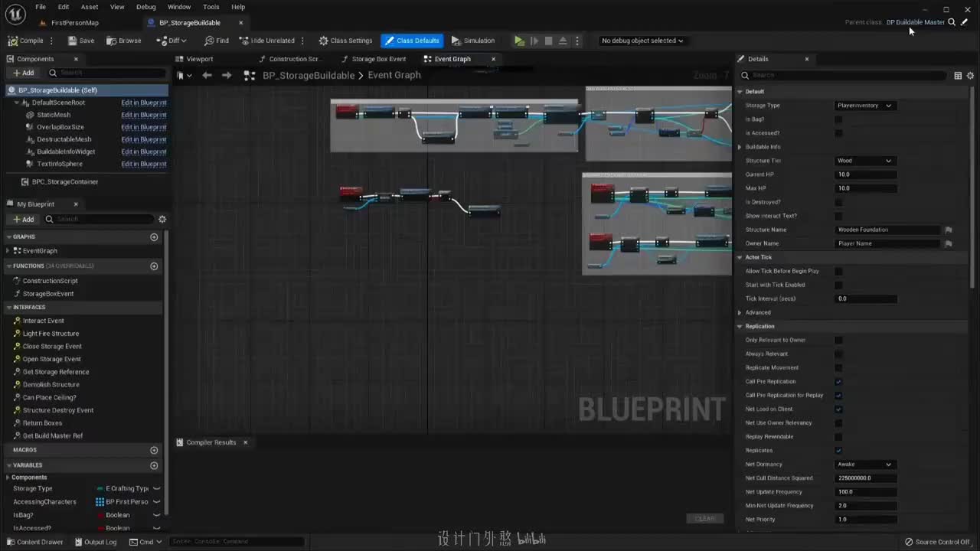Viewport: 980px width, 551px height.
Task: Open My Blueprint settings gear
Action: pyautogui.click(x=162, y=219)
